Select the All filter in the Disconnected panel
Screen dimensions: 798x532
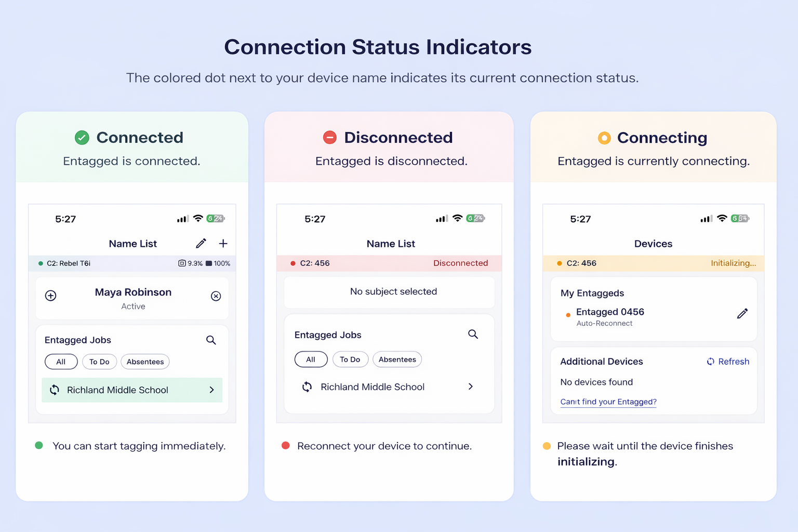coord(311,359)
